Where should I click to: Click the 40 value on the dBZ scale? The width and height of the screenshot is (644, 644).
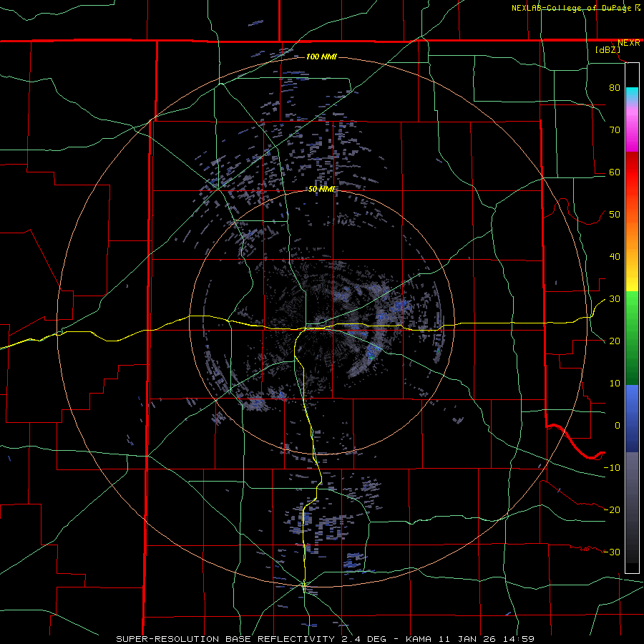tap(615, 257)
